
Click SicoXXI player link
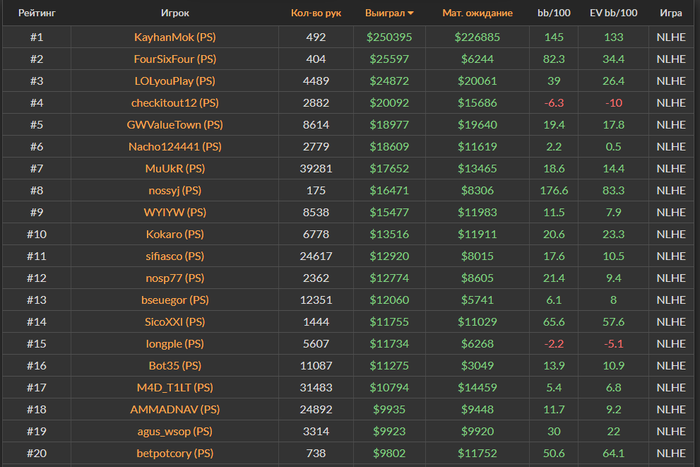(x=164, y=322)
